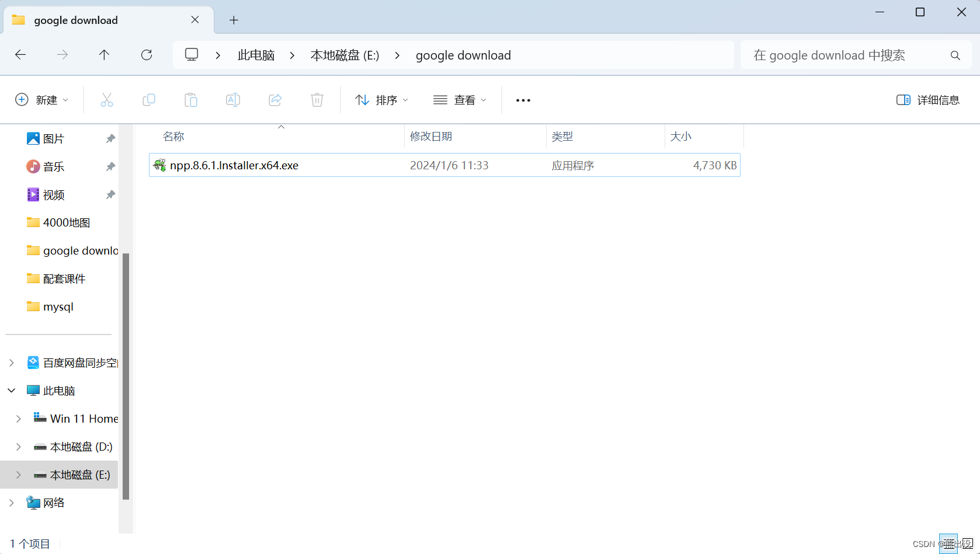Viewport: 980px width, 554px height.
Task: Select npp.8.6.1.Installer.x64.exe file
Action: [x=444, y=165]
